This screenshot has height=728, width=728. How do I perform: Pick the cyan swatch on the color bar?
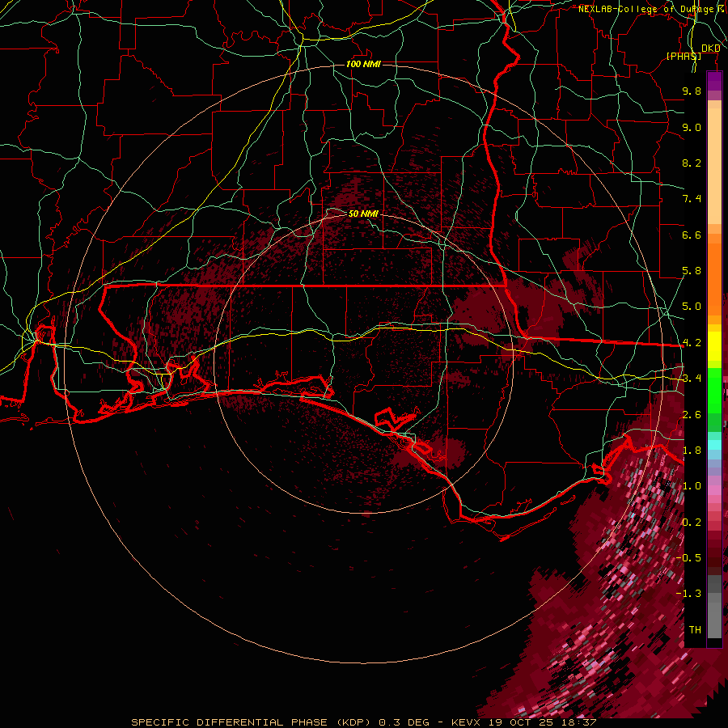pos(714,444)
